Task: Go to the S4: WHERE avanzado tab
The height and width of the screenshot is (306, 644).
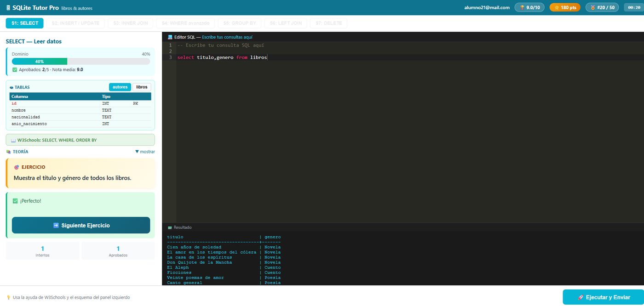Action: tap(185, 23)
